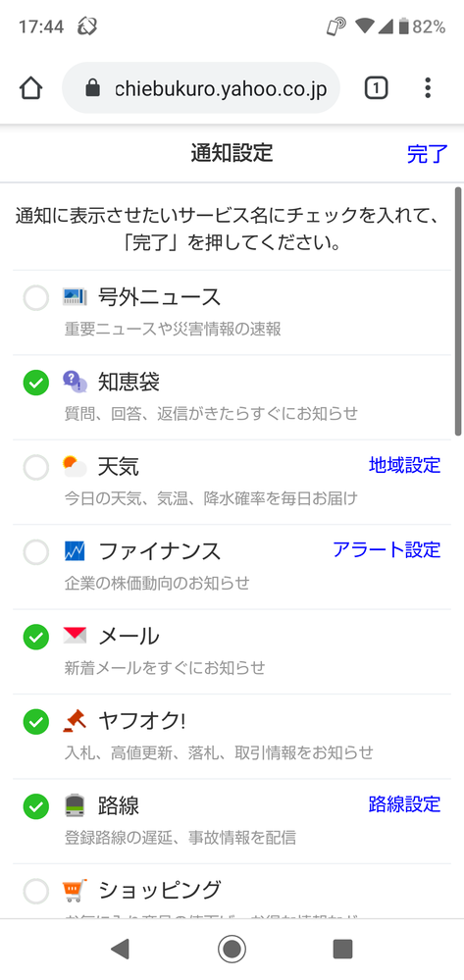This screenshot has height=980, width=464.
Task: Check the ファイナンス notification circle
Action: click(35, 552)
